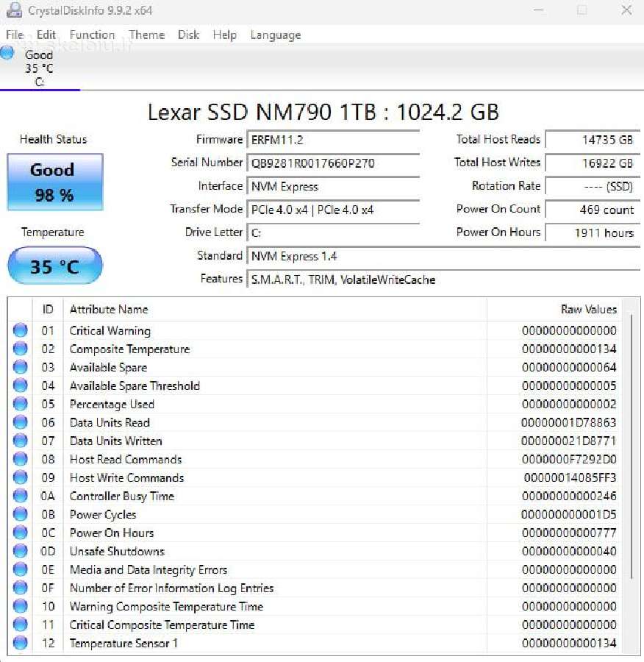This screenshot has width=644, height=662.
Task: Select the Good 35 °C C: drive tab
Action: pos(39,68)
